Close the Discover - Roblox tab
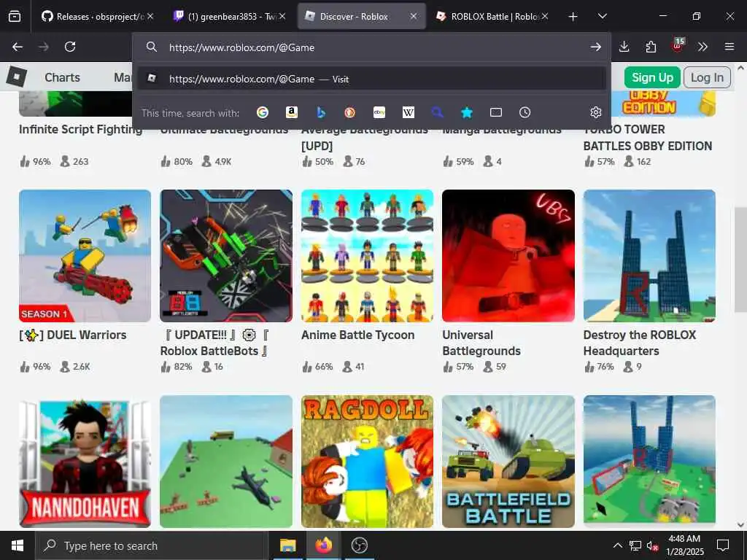 (x=414, y=16)
